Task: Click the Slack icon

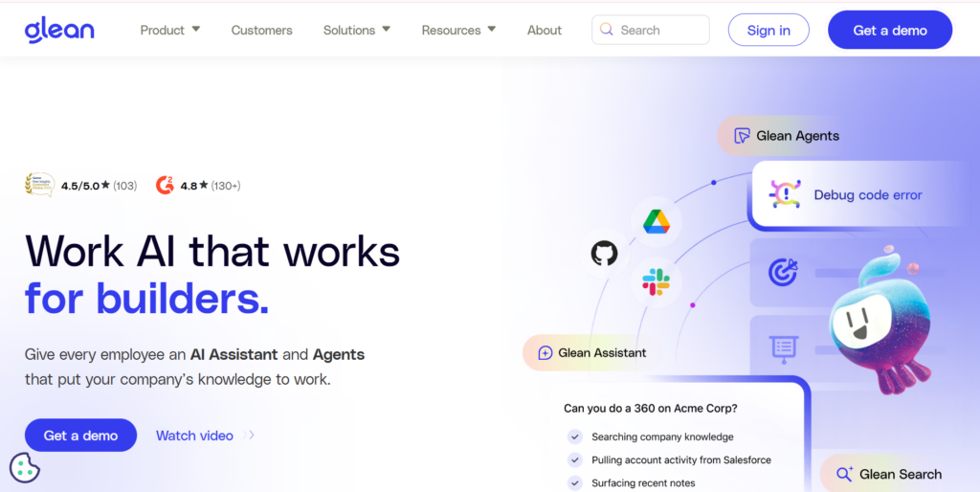Action: (x=656, y=282)
